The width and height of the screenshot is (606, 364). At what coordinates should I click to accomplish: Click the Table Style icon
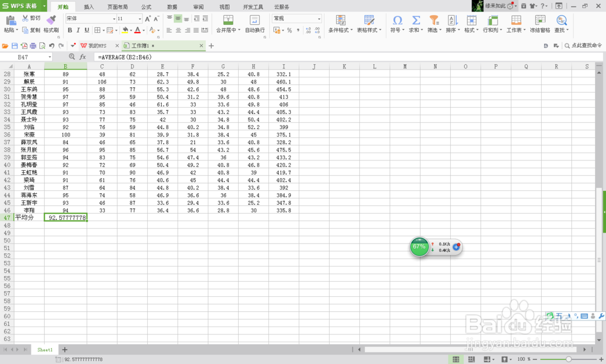click(x=369, y=20)
